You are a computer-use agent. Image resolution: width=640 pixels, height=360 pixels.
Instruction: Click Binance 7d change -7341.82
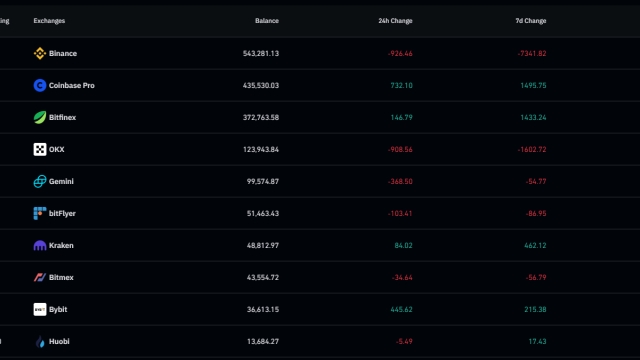click(x=532, y=53)
